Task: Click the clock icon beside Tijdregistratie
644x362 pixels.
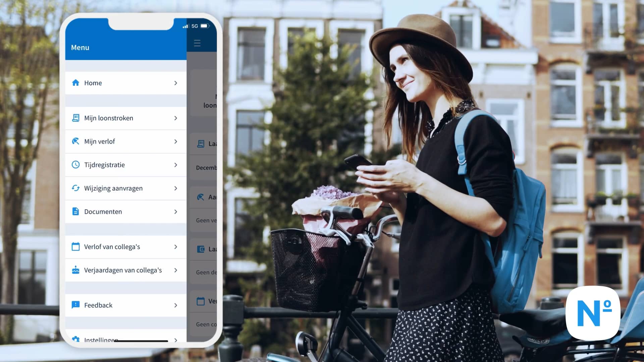Action: [75, 165]
